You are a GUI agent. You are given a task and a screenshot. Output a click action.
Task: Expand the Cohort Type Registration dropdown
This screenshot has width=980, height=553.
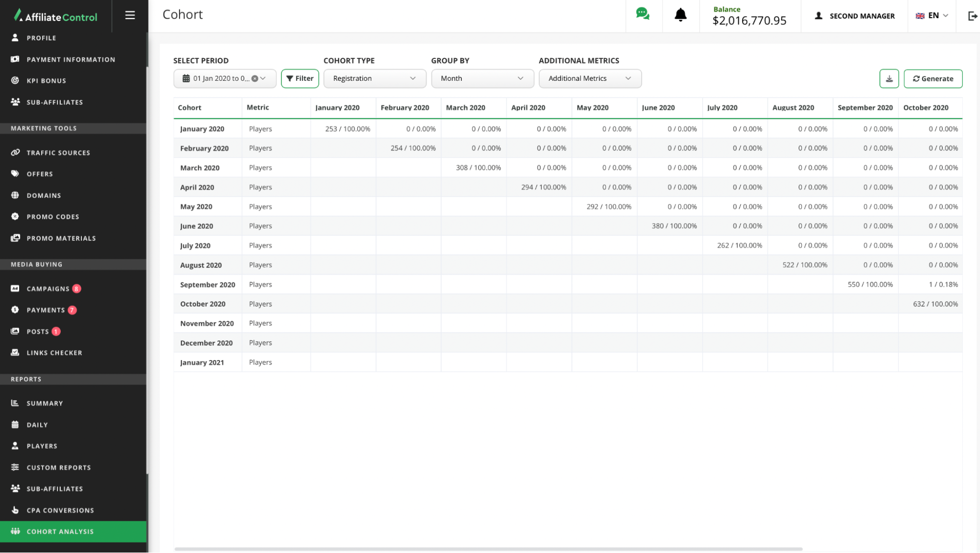pos(375,78)
